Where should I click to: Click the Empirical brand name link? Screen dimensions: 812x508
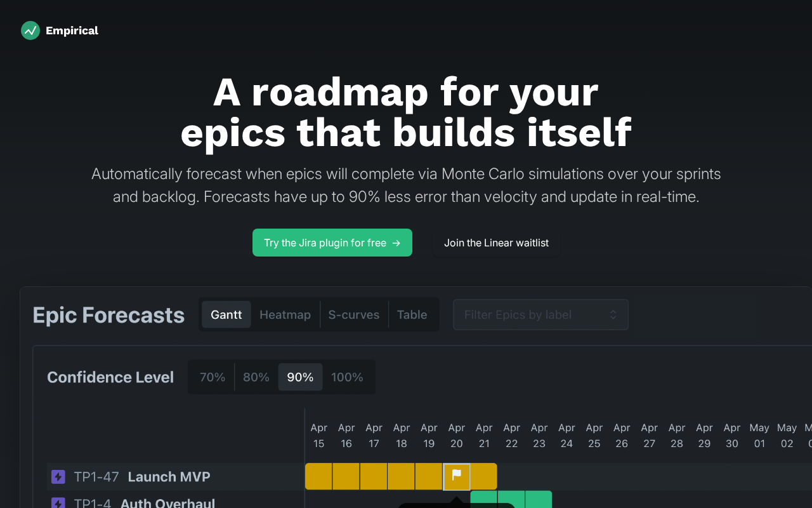coord(72,30)
